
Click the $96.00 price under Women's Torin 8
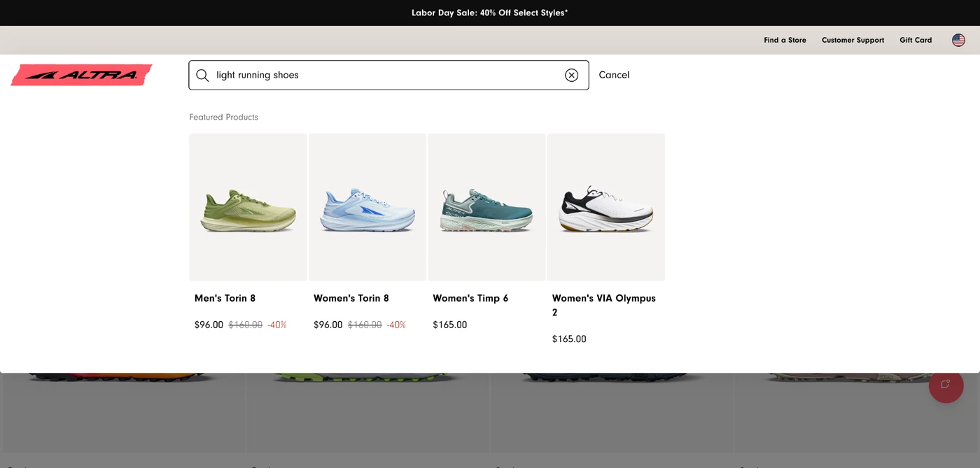tap(328, 325)
